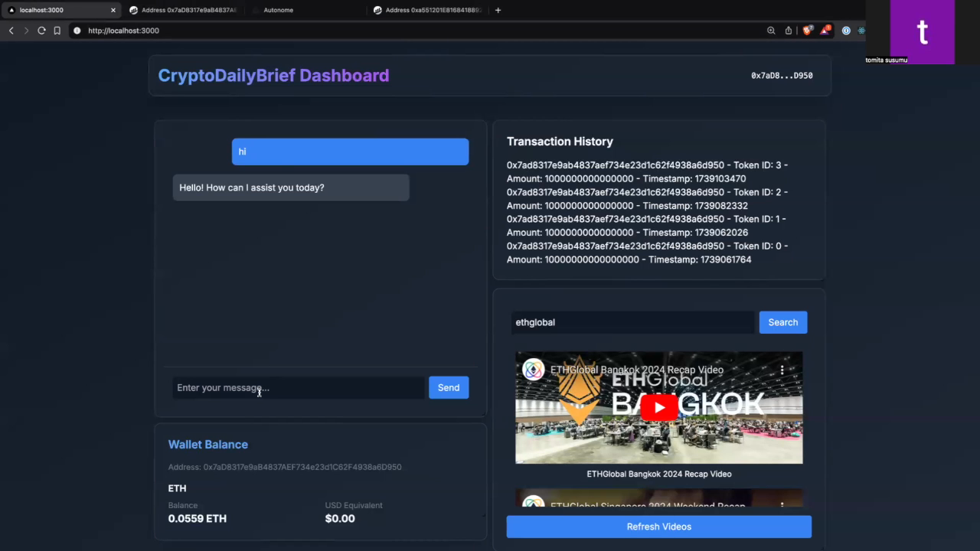Click the site info icon in address bar
The width and height of the screenshot is (980, 551).
pyautogui.click(x=77, y=31)
